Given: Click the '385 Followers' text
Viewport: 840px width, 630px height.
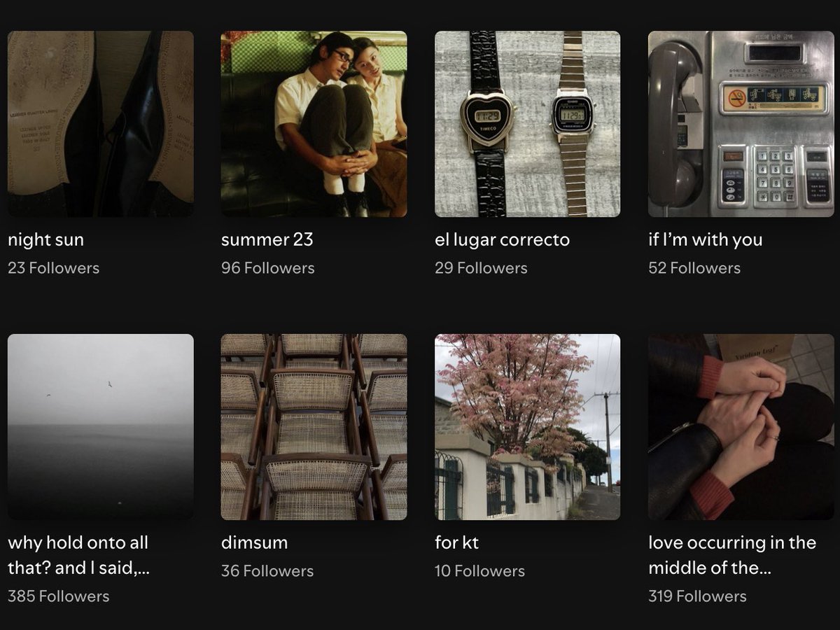Looking at the screenshot, I should click(x=58, y=596).
